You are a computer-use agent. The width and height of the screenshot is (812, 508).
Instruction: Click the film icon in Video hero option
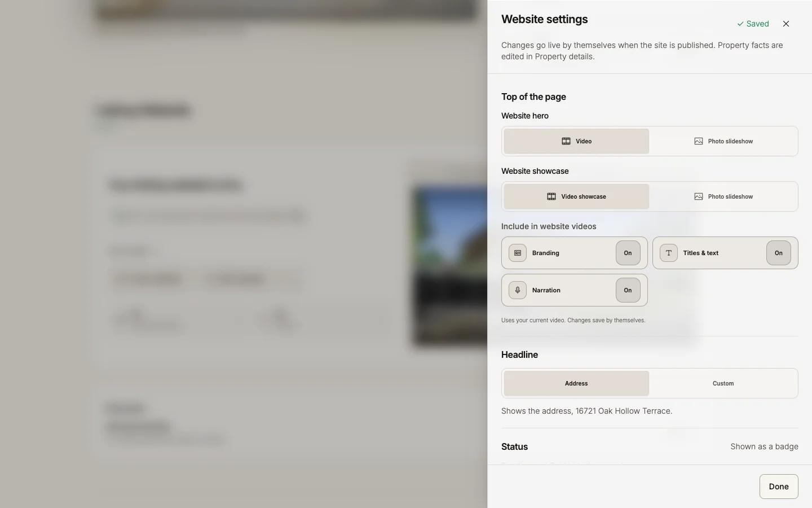[x=566, y=141]
